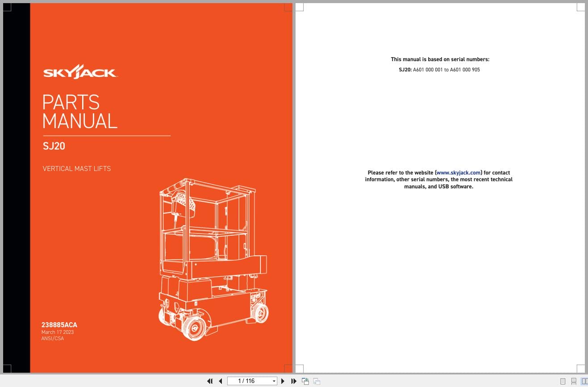
Task: Follow the www.skyjack.com hyperlink
Action: [x=458, y=173]
